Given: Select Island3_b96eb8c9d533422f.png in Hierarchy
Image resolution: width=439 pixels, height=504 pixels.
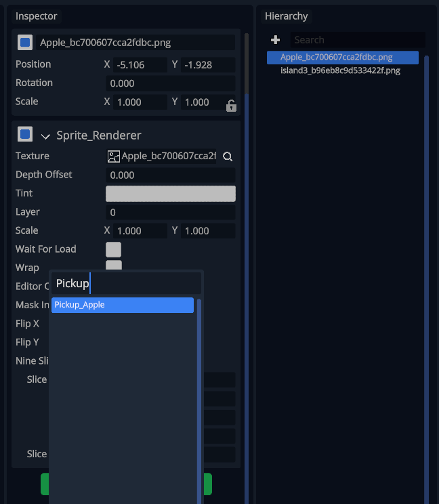Looking at the screenshot, I should tap(340, 70).
